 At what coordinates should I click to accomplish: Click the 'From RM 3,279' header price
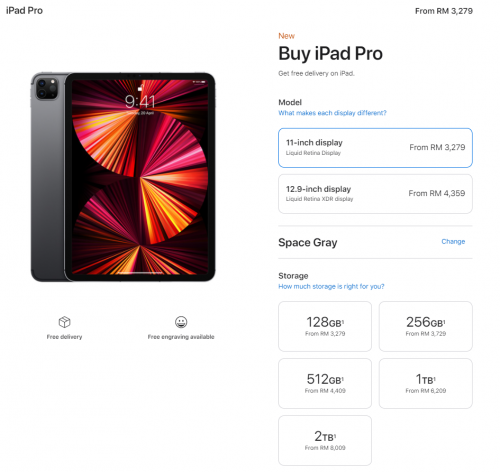(x=444, y=11)
